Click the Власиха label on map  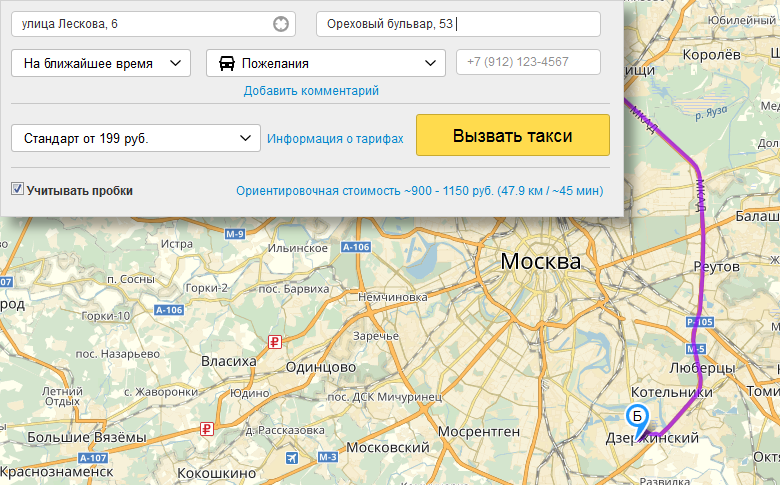pyautogui.click(x=229, y=361)
